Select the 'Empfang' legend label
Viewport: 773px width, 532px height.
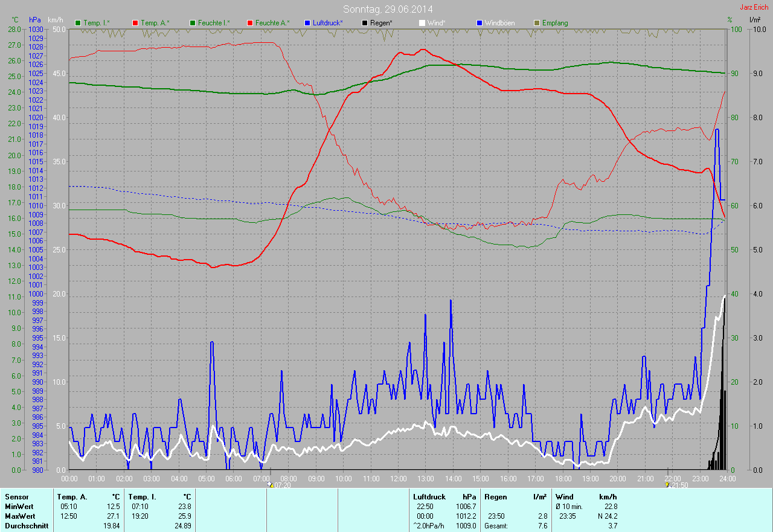pos(555,23)
